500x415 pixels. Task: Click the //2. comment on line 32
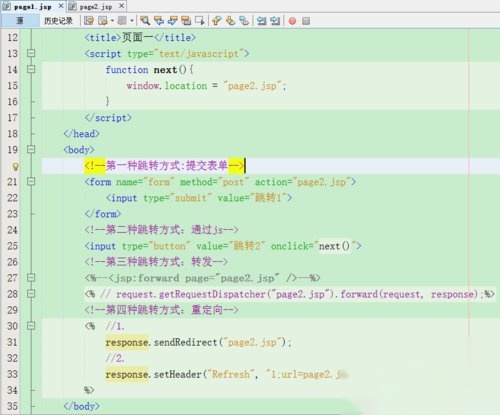pos(115,358)
